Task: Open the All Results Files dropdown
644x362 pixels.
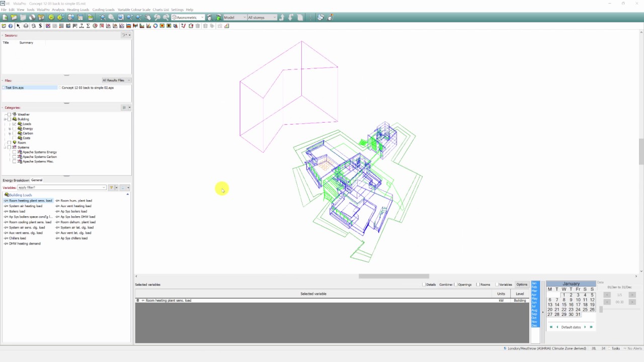Action: [116, 80]
